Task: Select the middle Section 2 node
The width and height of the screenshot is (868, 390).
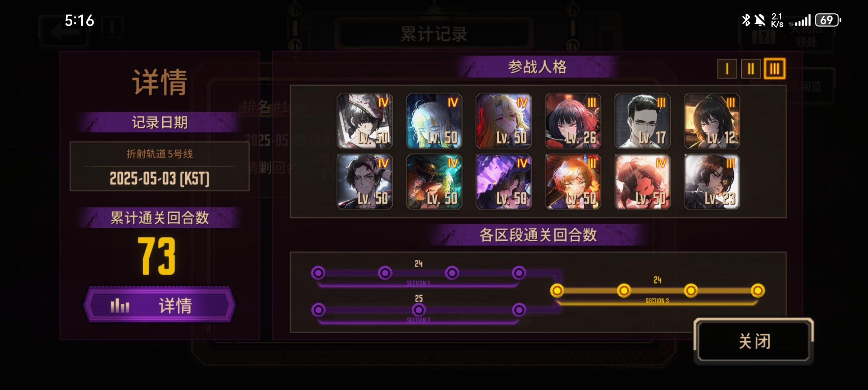Action: pos(419,310)
